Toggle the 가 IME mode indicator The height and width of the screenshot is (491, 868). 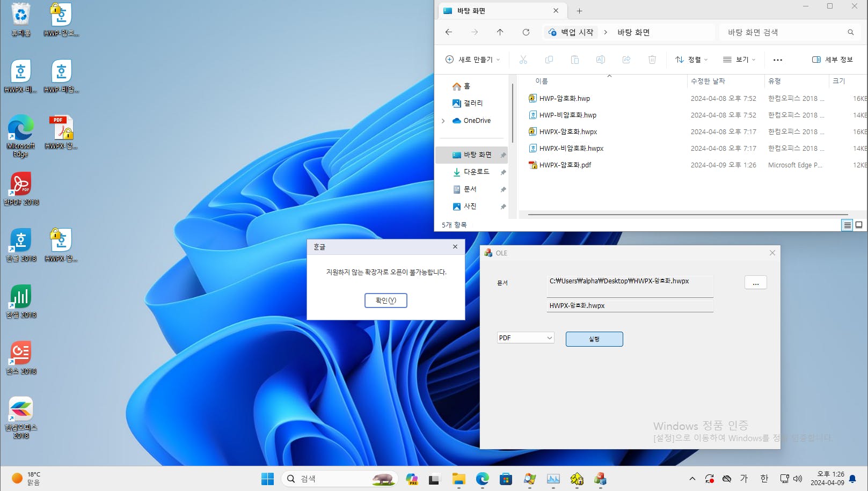tap(744, 479)
